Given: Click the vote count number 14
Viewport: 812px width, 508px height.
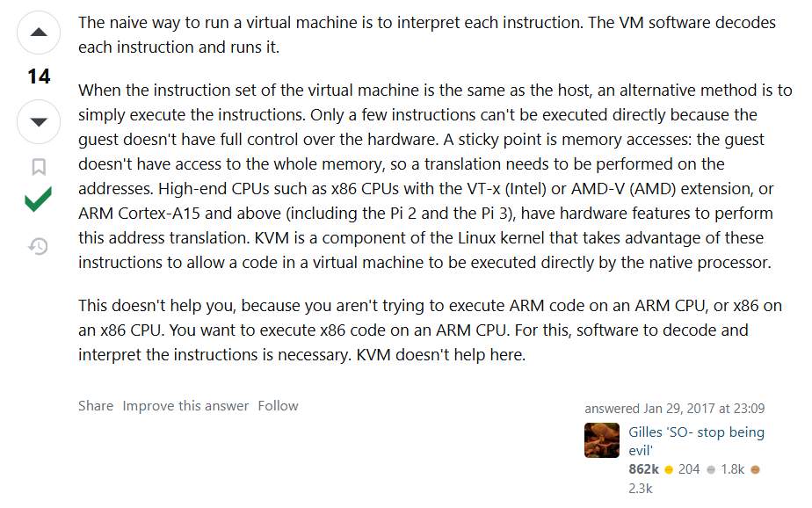Looking at the screenshot, I should 38,77.
